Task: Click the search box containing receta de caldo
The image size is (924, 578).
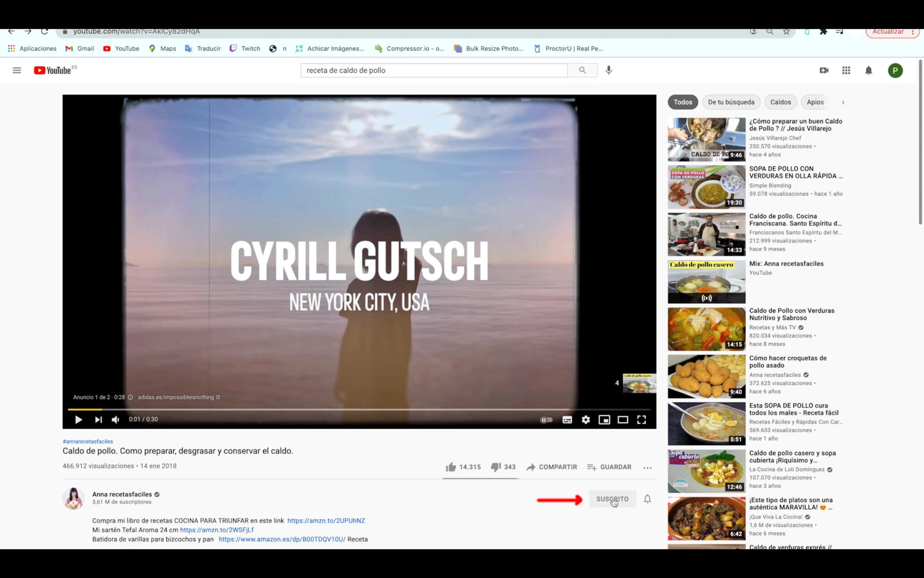Action: click(x=433, y=70)
